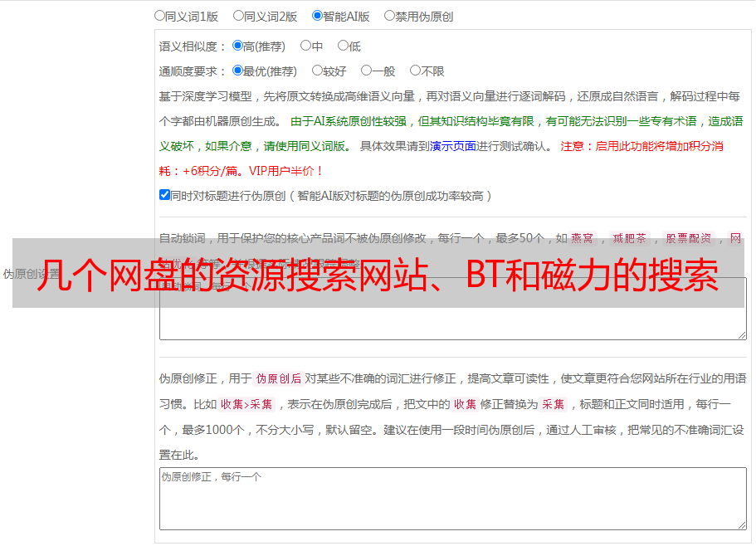
Task: Click the 通顺度要求 label
Action: tap(192, 71)
